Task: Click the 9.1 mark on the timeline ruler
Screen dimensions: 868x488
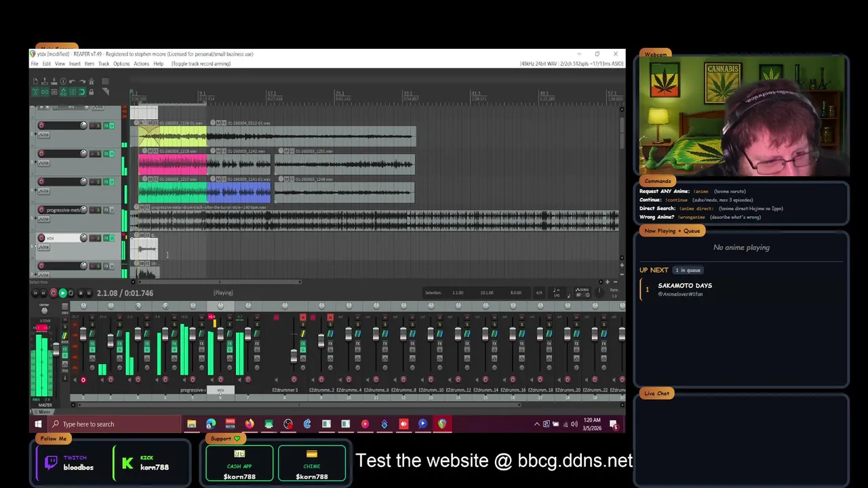Action: coord(202,93)
